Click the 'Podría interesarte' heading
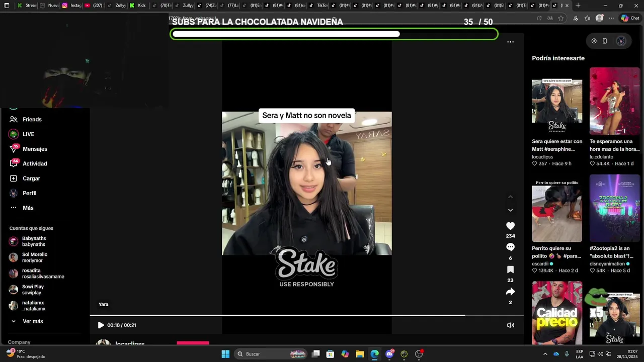 point(558,58)
